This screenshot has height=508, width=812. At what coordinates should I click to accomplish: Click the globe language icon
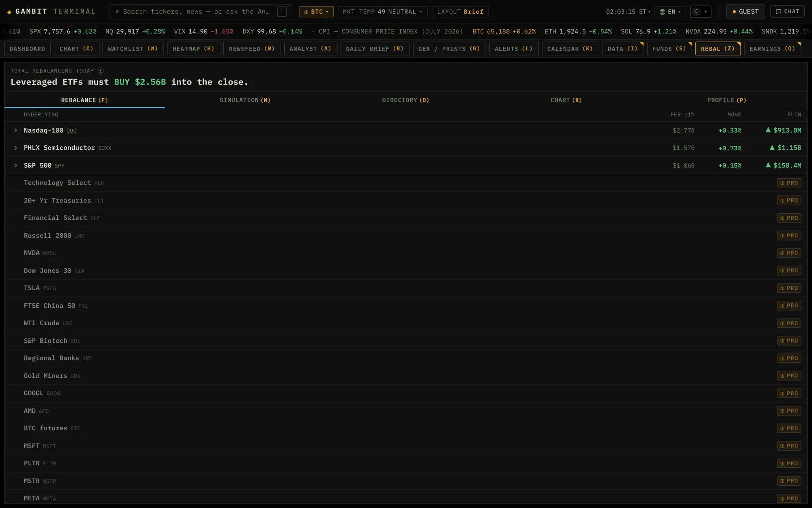pos(663,12)
